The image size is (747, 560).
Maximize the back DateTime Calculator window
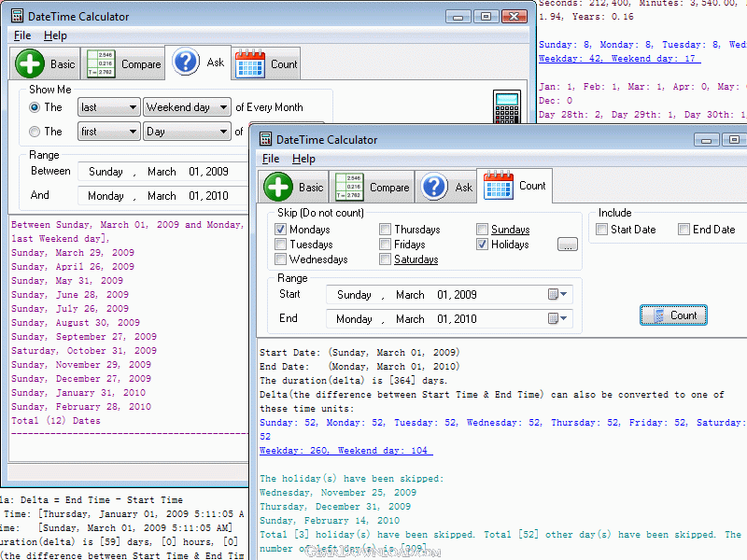pyautogui.click(x=486, y=17)
